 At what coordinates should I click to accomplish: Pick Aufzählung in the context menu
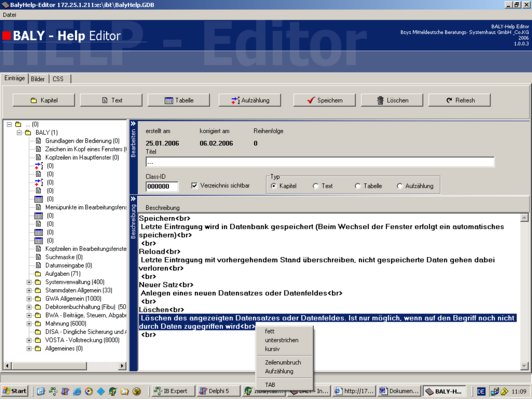click(x=284, y=371)
